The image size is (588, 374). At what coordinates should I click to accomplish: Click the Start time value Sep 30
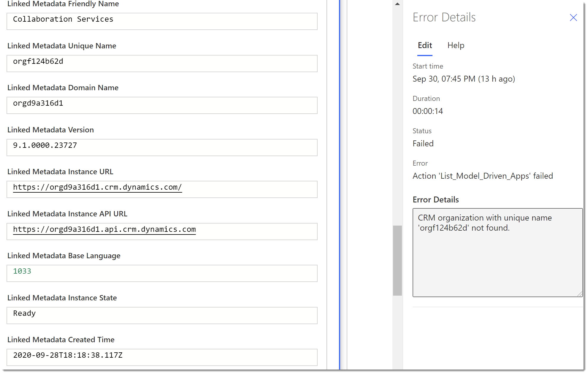[464, 79]
